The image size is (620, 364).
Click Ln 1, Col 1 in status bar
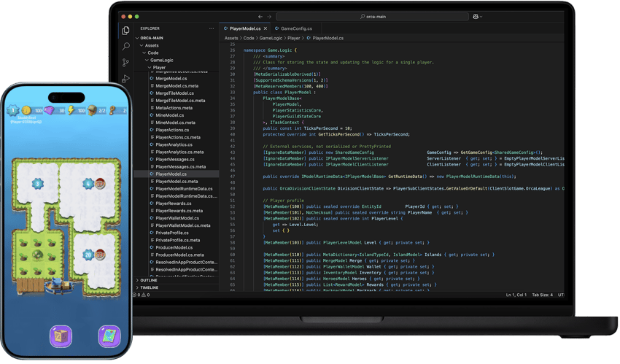pos(517,295)
